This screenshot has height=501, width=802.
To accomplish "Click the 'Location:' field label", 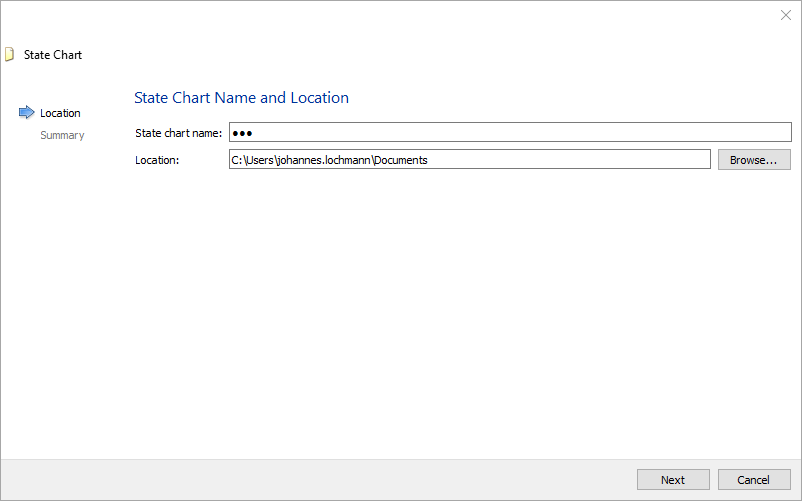I will coord(157,160).
